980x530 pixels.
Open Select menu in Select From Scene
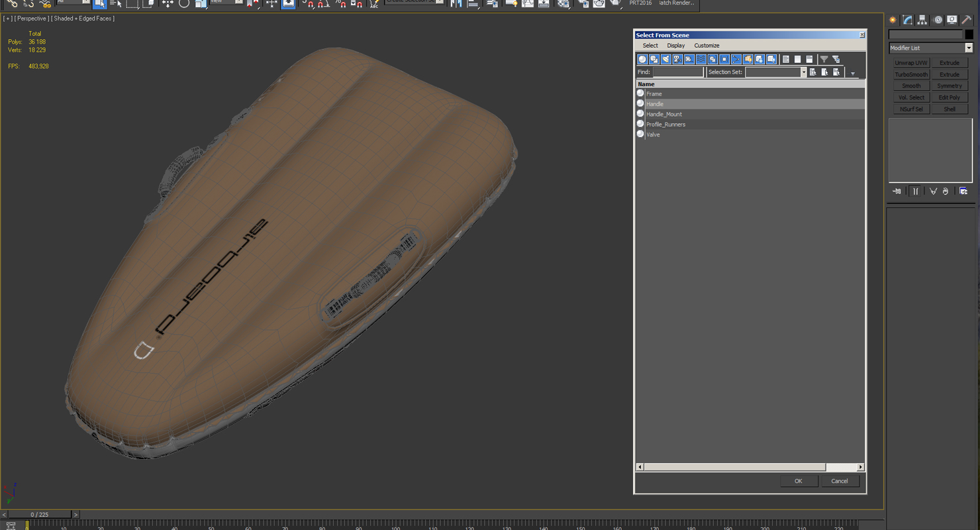point(650,46)
